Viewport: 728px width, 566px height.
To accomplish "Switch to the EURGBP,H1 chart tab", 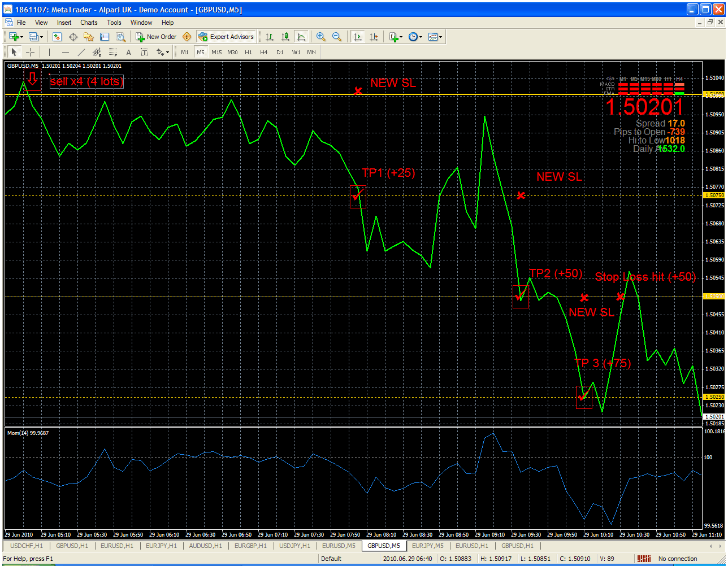I will pyautogui.click(x=251, y=546).
